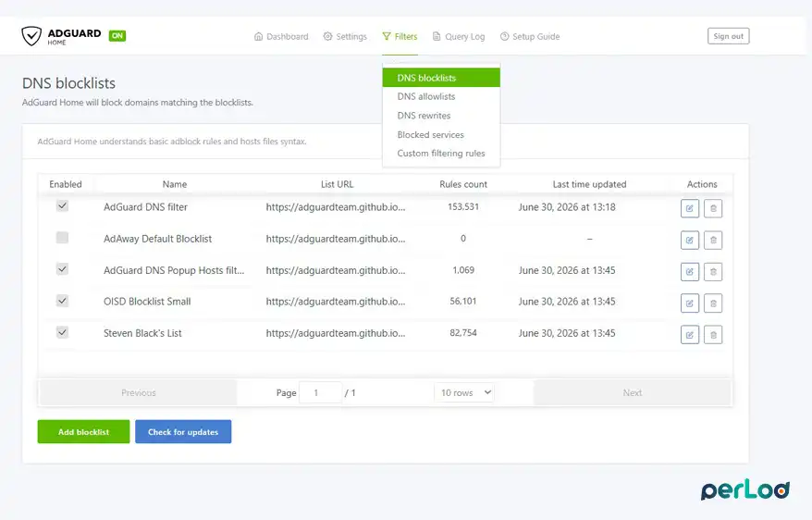This screenshot has height=520, width=812.
Task: Select DNS blocklists in Filters menu
Action: click(441, 78)
